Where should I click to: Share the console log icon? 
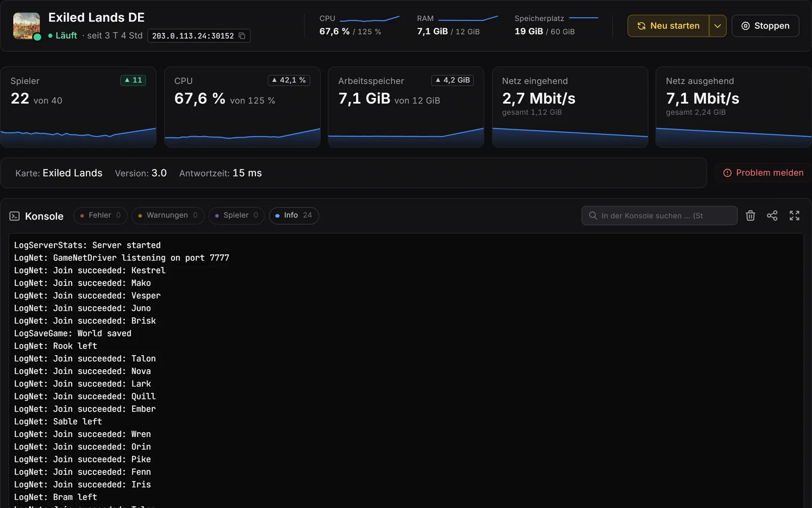[x=772, y=216]
